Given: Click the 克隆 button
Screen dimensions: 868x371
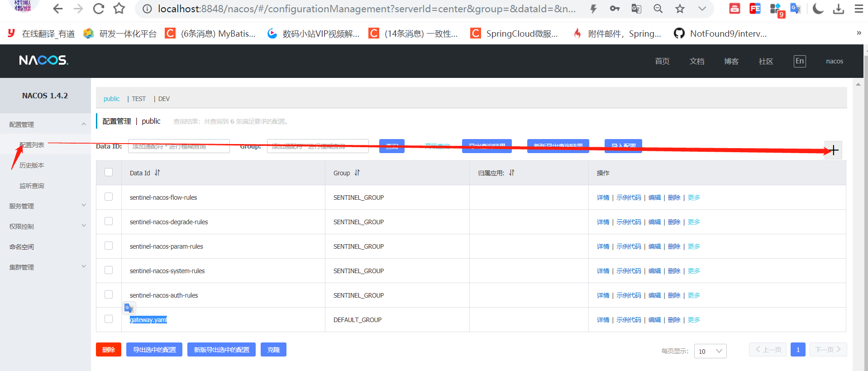Looking at the screenshot, I should [x=273, y=350].
